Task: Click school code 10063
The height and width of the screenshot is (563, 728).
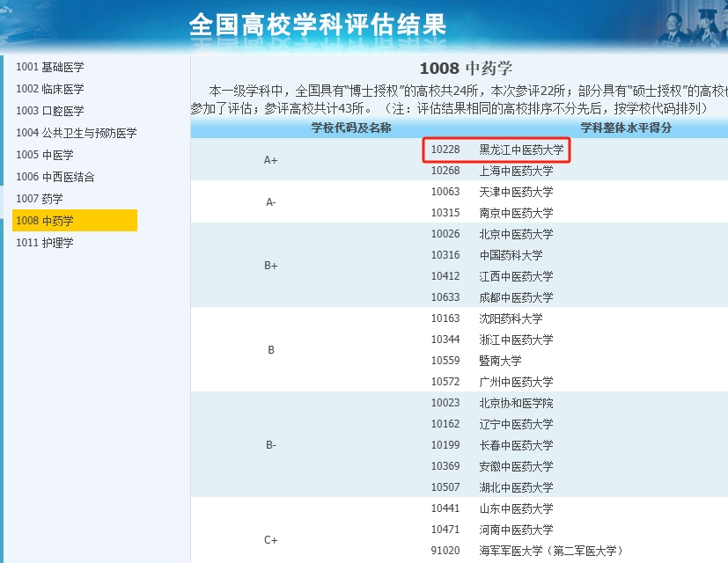Action: pyautogui.click(x=445, y=192)
